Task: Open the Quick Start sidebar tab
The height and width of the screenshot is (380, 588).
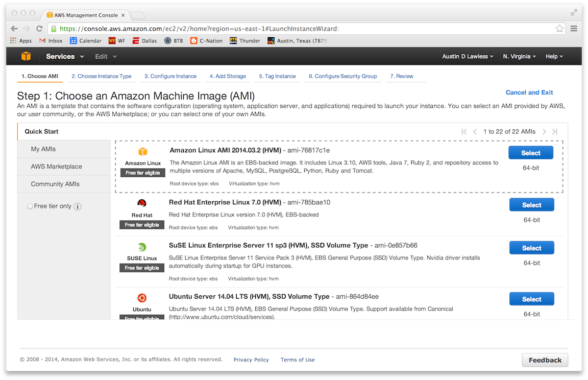Action: (x=64, y=131)
